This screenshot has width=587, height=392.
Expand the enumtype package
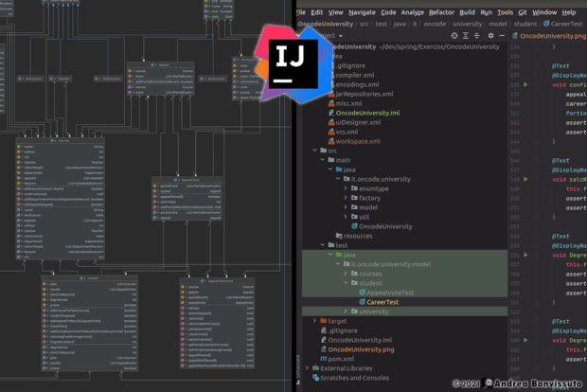click(x=346, y=188)
